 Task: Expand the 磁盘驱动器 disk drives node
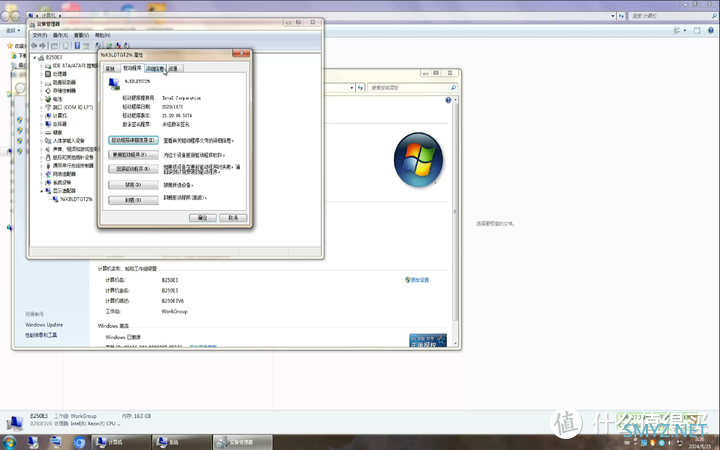click(41, 82)
